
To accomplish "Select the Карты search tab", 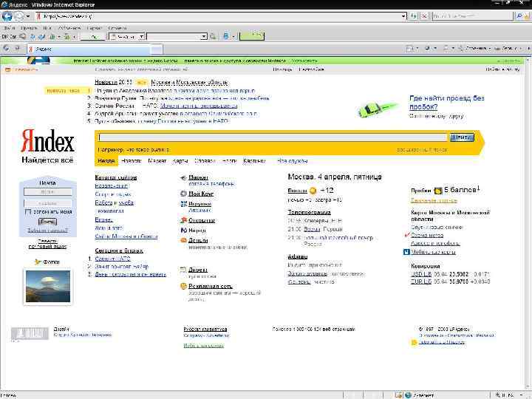I will [x=180, y=161].
